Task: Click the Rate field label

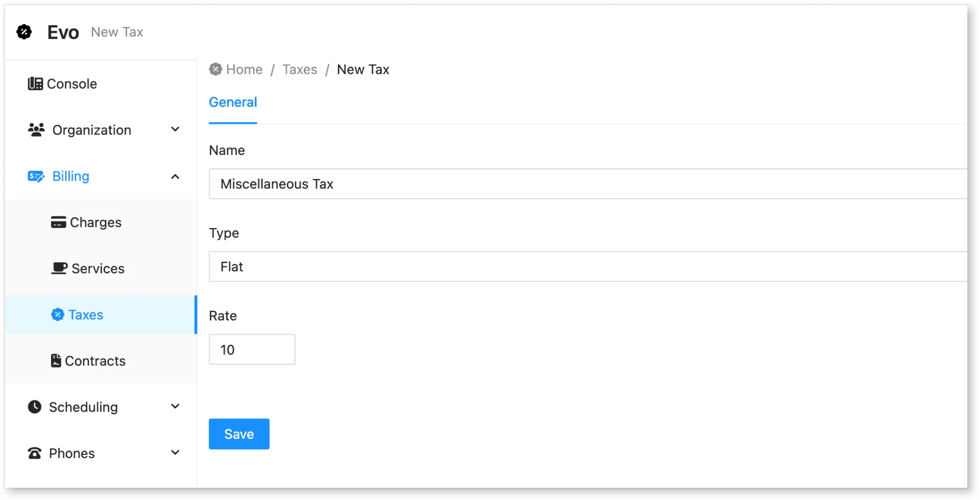Action: coord(223,316)
